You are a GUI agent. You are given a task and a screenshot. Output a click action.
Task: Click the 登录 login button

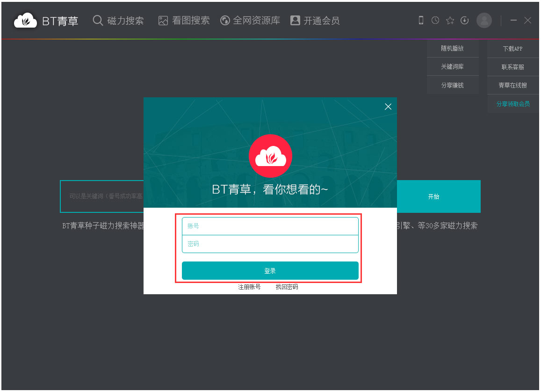click(270, 271)
